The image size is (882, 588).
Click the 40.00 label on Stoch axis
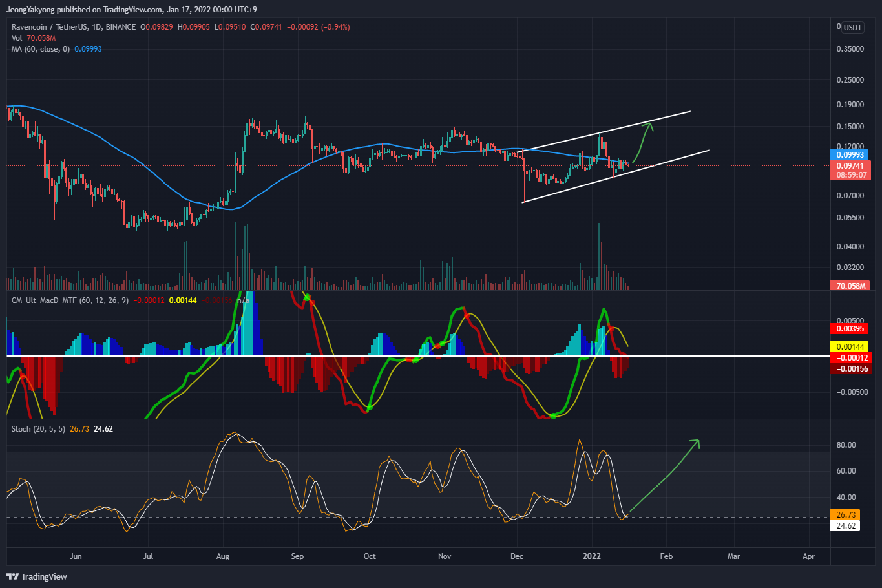click(x=846, y=498)
